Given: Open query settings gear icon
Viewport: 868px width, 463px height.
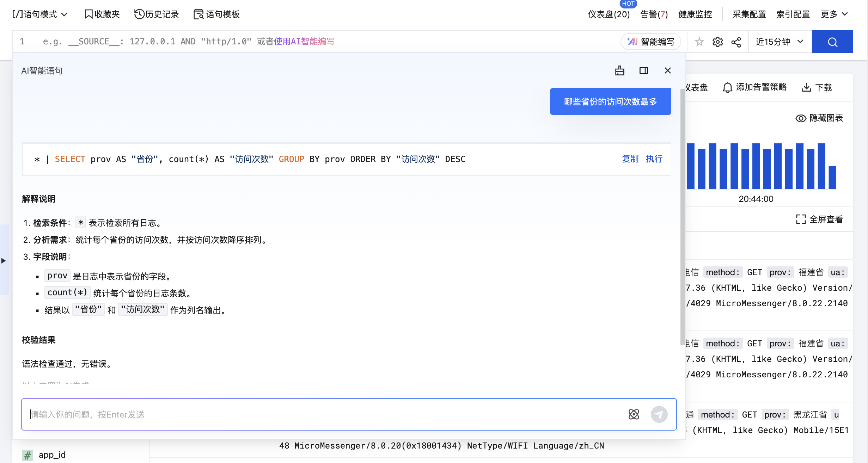Looking at the screenshot, I should 718,42.
